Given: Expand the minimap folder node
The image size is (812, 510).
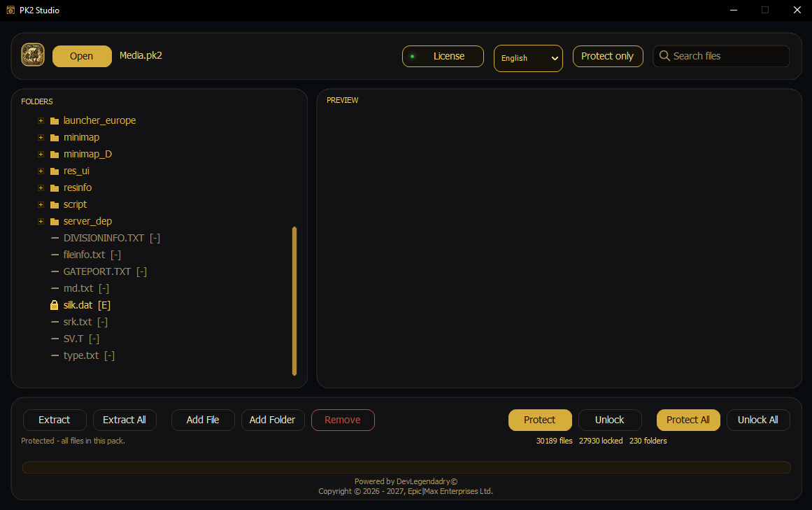Looking at the screenshot, I should pos(41,138).
